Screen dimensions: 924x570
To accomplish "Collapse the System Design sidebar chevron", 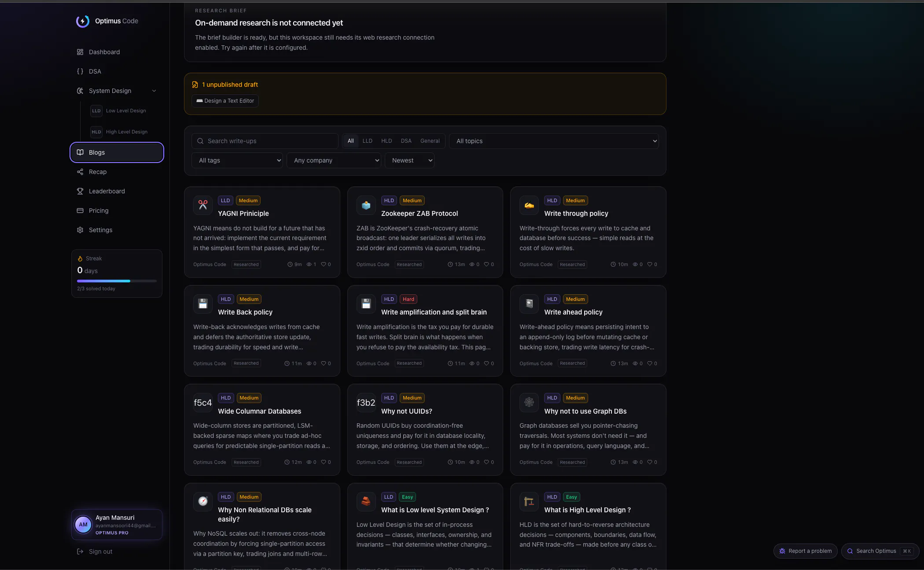I will pyautogui.click(x=154, y=91).
